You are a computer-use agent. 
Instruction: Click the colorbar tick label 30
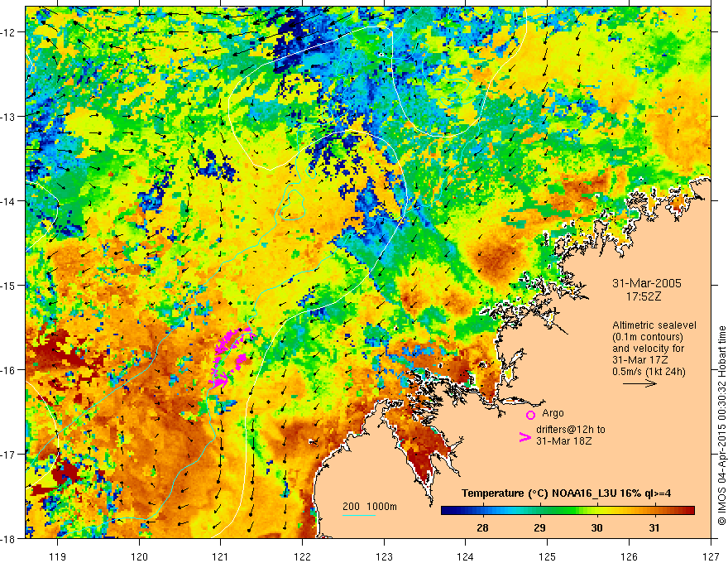(x=596, y=527)
